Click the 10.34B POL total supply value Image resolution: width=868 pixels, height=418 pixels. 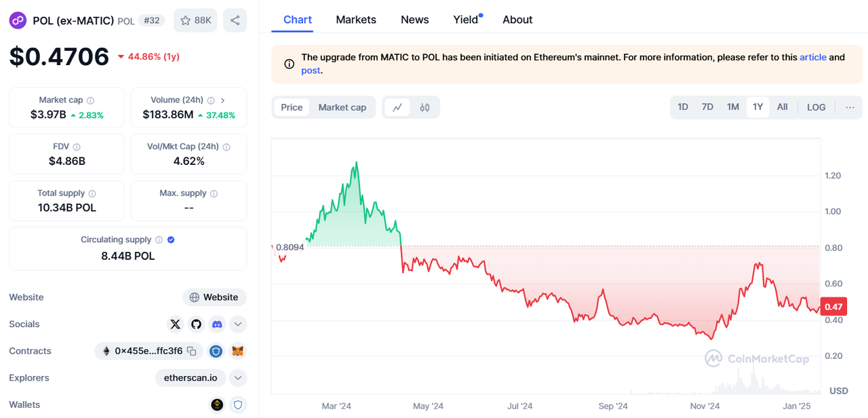[66, 208]
